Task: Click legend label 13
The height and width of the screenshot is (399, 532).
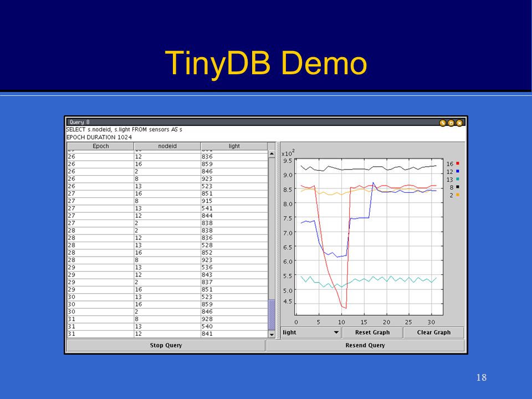Action: pyautogui.click(x=449, y=180)
